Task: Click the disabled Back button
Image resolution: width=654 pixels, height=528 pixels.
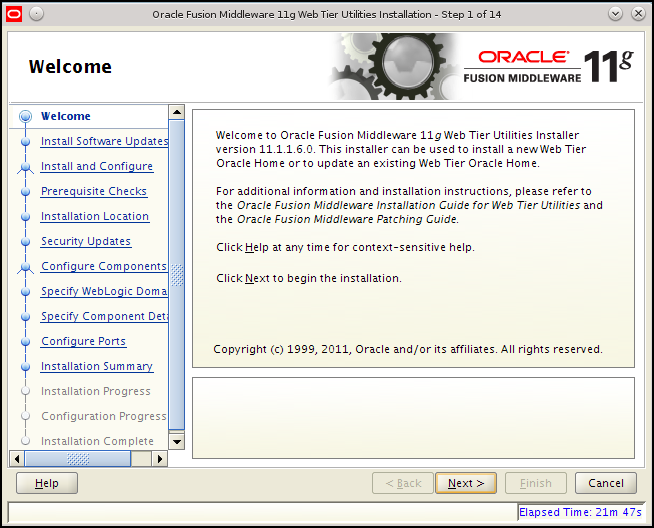Action: click(x=403, y=483)
